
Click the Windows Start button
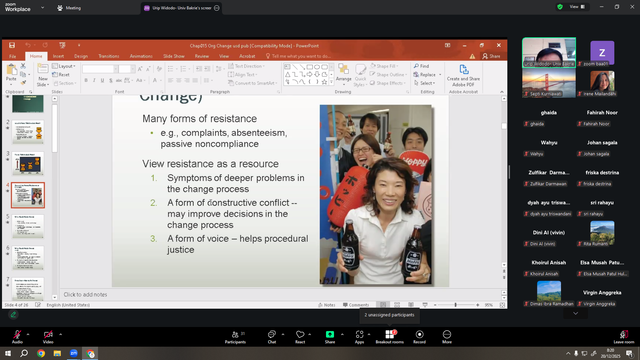(8, 353)
